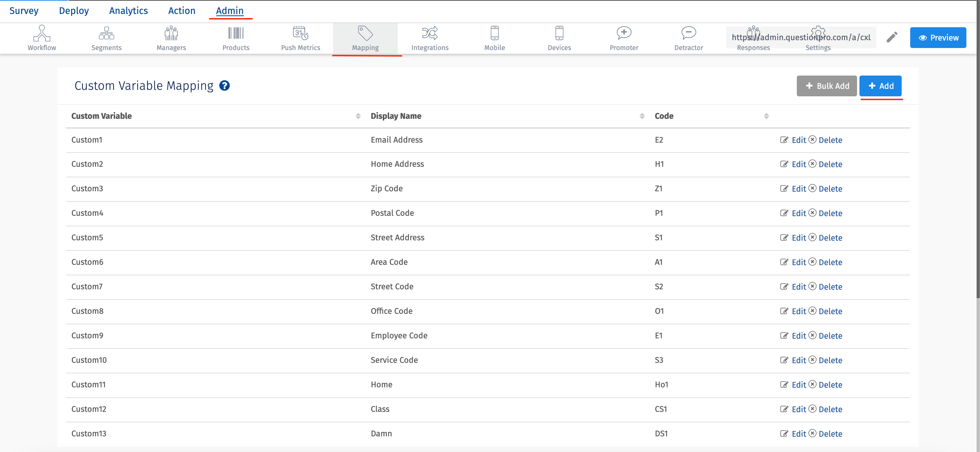The width and height of the screenshot is (980, 452).
Task: Open the Workflow icon in toolbar
Action: point(42,33)
